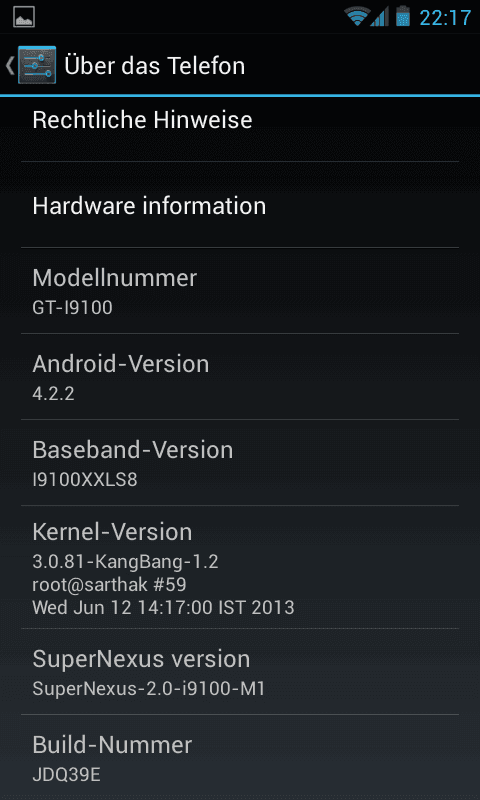480x800 pixels.
Task: Select the SuperNexus version entry
Action: tap(240, 671)
